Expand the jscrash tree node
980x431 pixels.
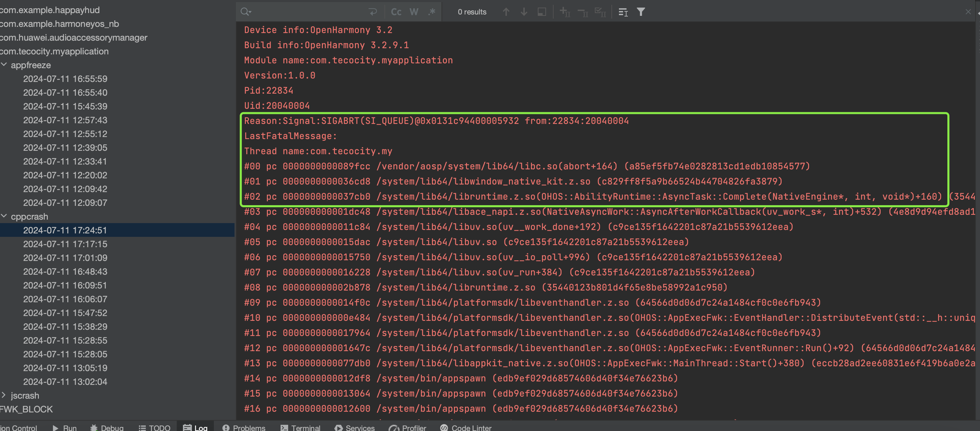(4, 395)
